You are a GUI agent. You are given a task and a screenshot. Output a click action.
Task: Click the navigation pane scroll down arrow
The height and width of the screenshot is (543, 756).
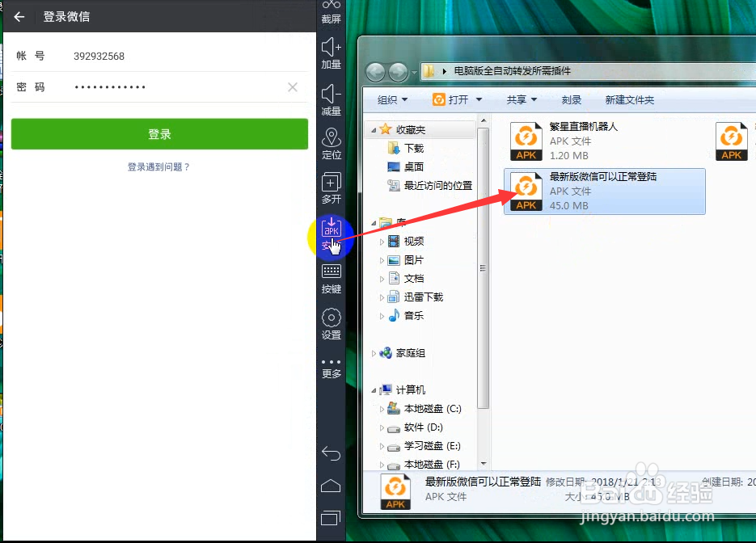484,464
